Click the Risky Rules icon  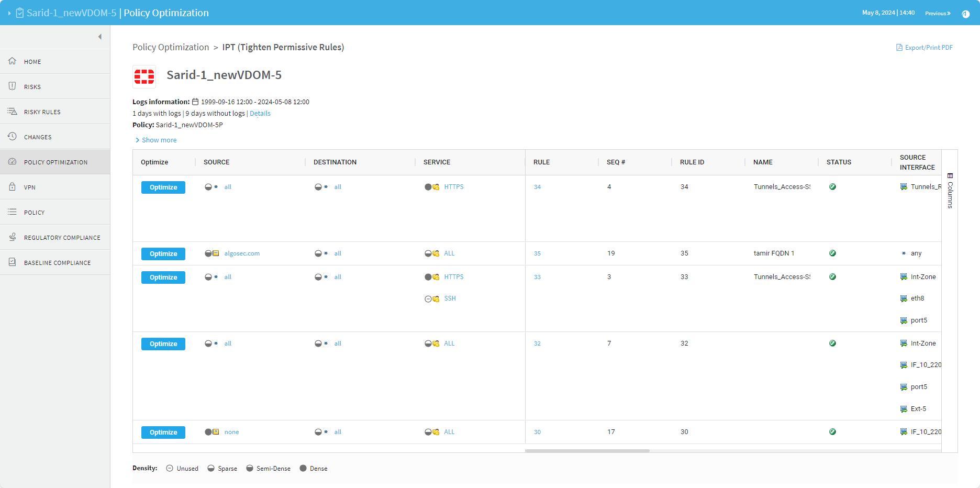tap(12, 112)
